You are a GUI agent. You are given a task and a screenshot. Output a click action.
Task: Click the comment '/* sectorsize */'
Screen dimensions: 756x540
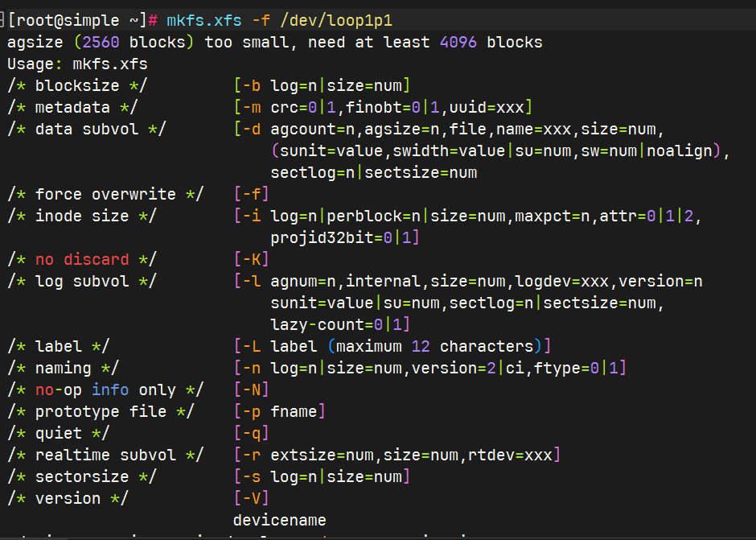(x=82, y=476)
